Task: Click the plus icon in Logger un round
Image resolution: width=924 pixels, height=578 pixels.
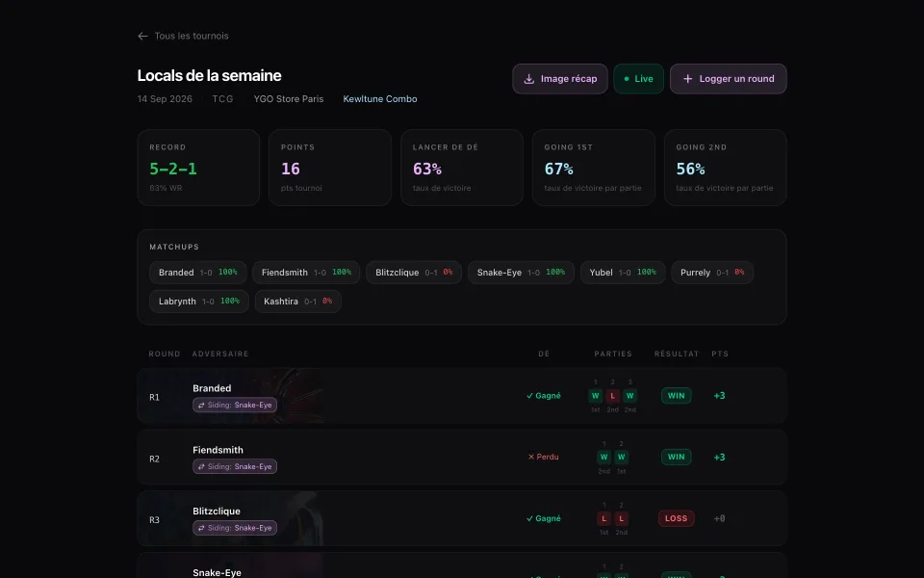Action: click(x=687, y=79)
